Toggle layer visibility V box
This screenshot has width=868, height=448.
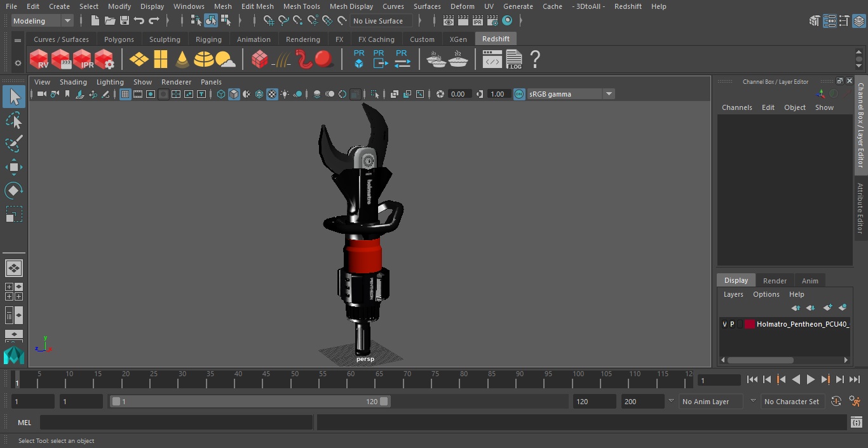pos(724,324)
